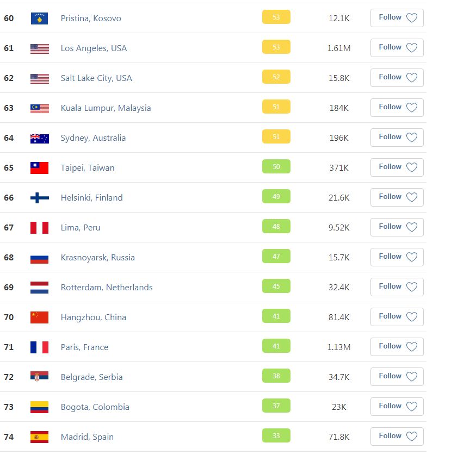The height and width of the screenshot is (455, 476).
Task: Open Helsinki, Finland link
Action: [92, 198]
